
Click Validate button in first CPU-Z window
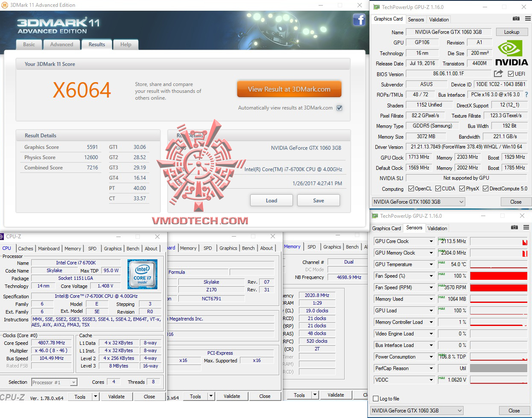116,397
